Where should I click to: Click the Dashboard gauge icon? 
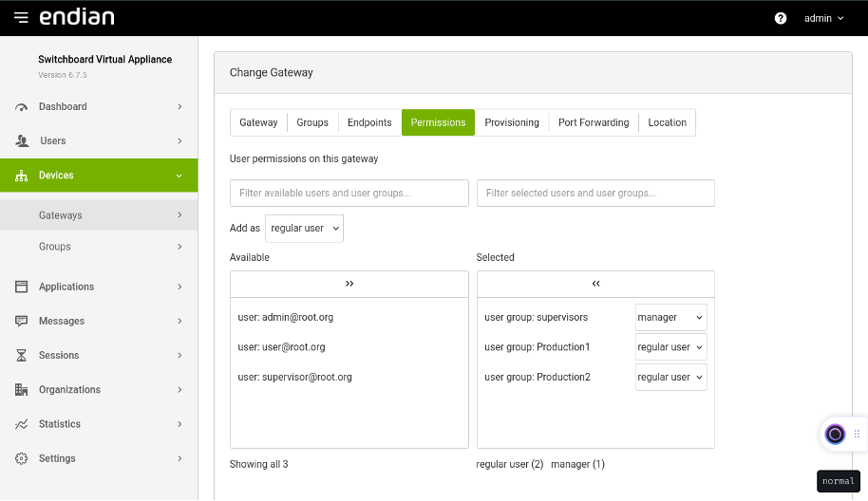(x=22, y=106)
